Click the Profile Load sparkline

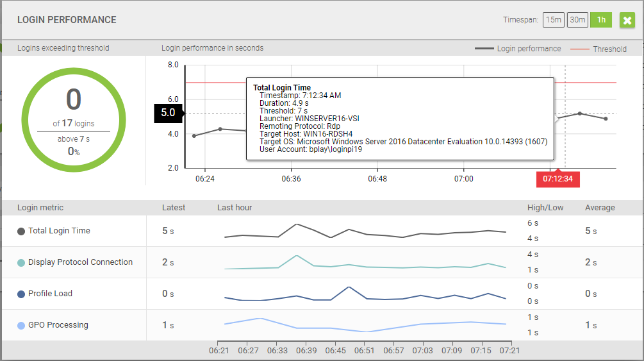(x=365, y=294)
